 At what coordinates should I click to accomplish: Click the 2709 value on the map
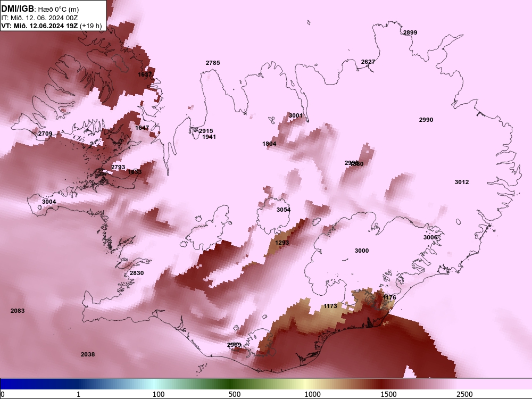tap(45, 134)
